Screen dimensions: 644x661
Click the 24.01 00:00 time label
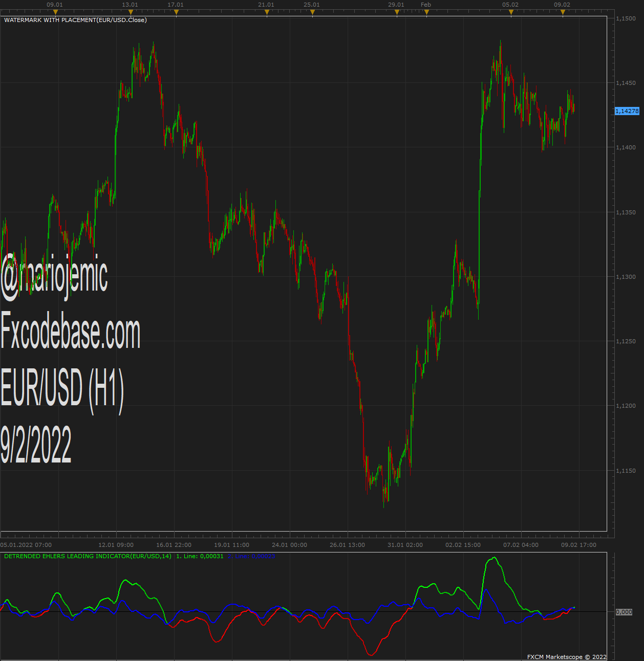[x=290, y=545]
